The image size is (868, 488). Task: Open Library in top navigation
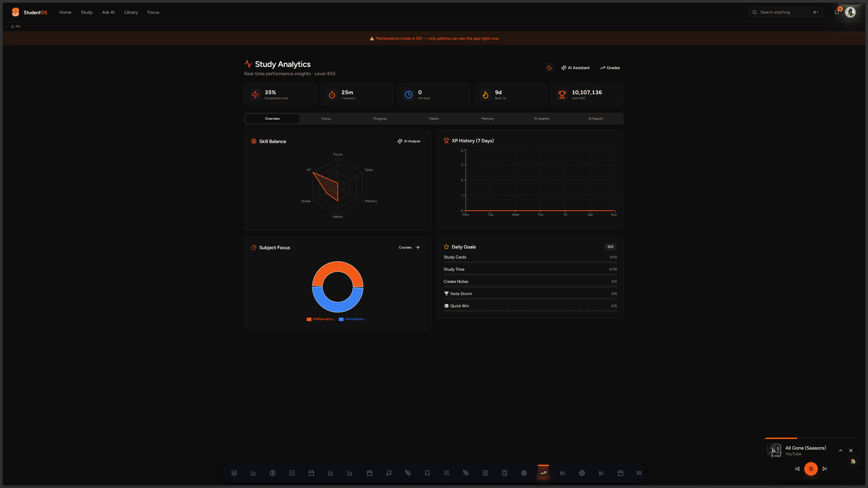click(x=131, y=12)
